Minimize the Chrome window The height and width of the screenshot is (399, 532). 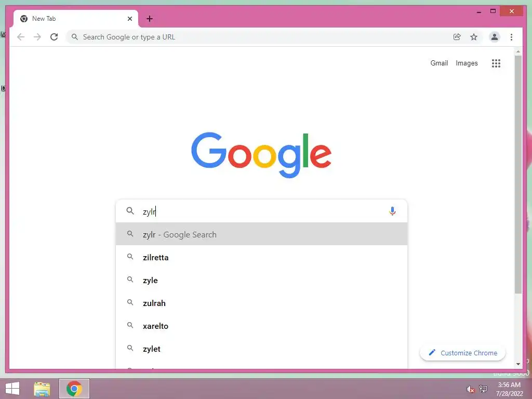pos(478,11)
